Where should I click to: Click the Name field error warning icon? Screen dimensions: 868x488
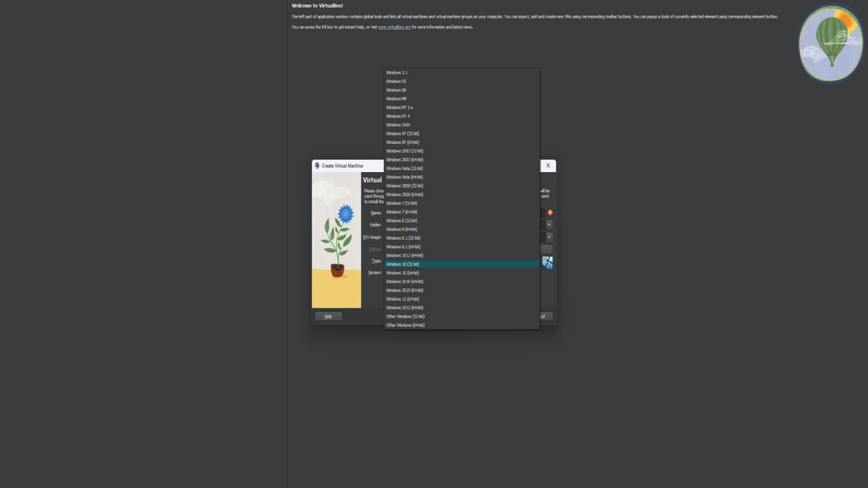click(x=550, y=213)
